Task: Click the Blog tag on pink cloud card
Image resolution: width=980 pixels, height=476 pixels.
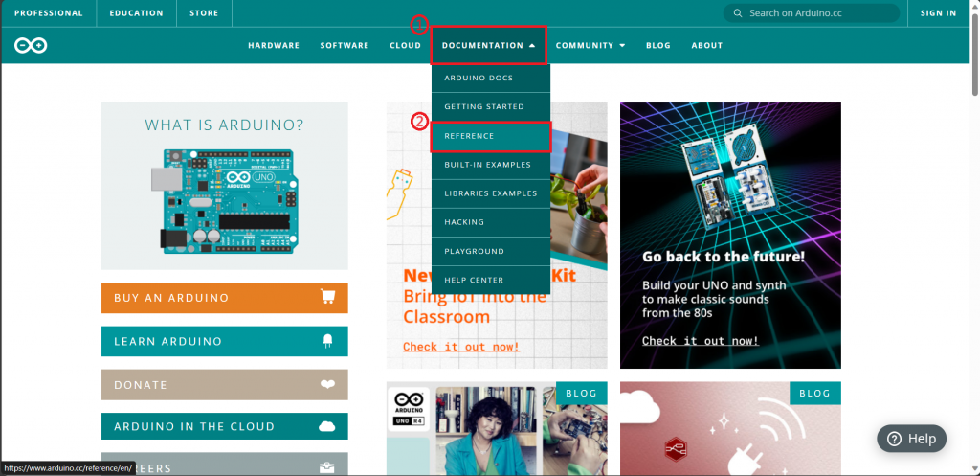Action: pyautogui.click(x=815, y=394)
